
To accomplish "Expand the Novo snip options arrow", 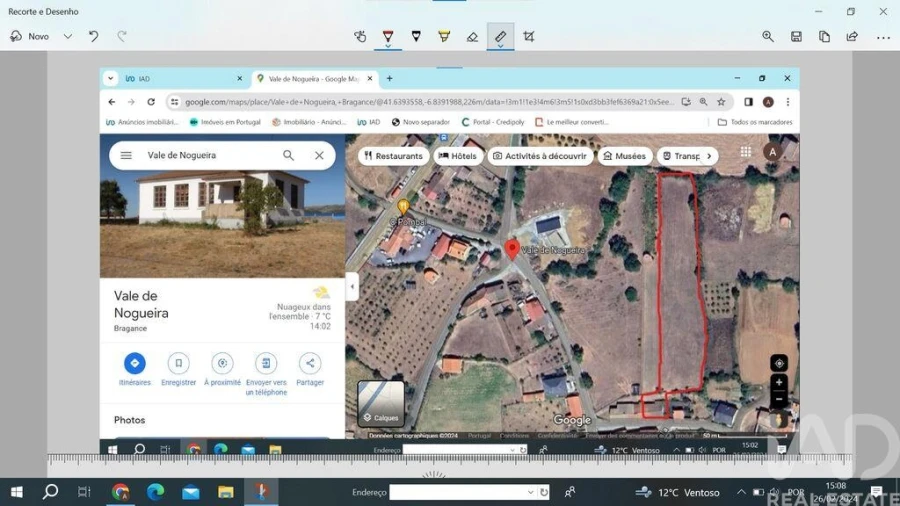I will tap(68, 37).
